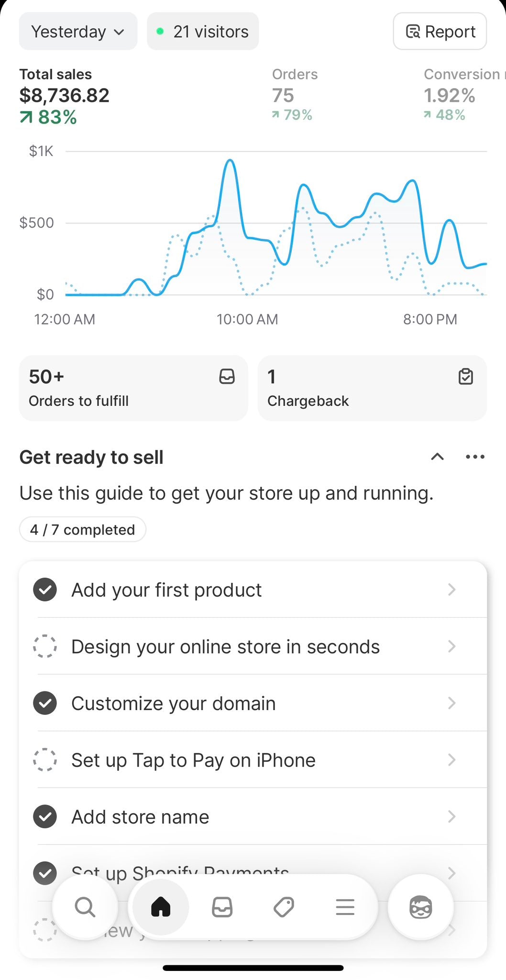Click the Report button
Screen dimensions: 506x980
click(440, 32)
